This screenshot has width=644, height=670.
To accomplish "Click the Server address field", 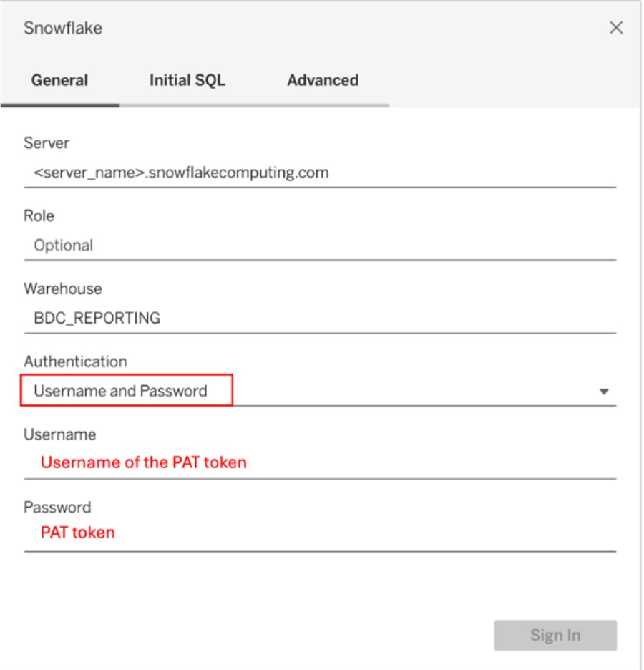I will coord(322,173).
